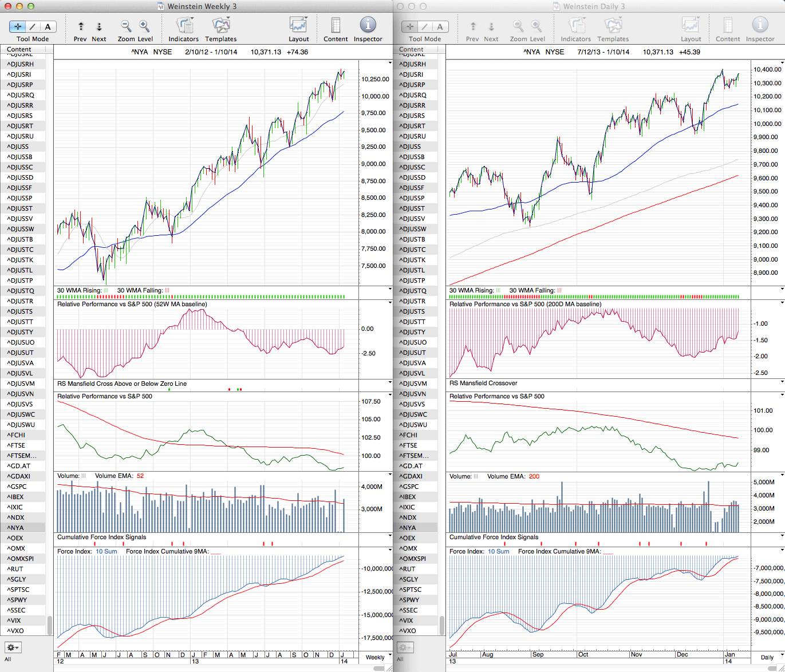This screenshot has height=672, width=785.
Task: Select ^FTSE in the Daily window symbol list
Action: click(x=408, y=445)
